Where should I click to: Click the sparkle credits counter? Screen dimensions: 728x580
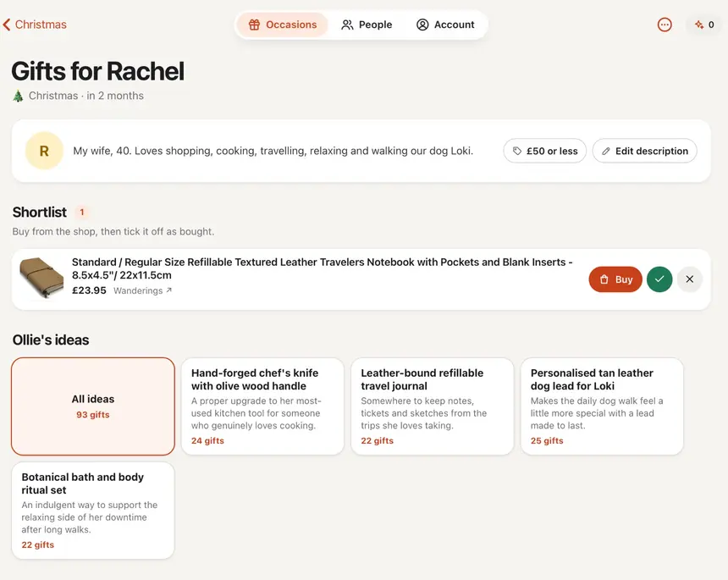[x=704, y=25]
